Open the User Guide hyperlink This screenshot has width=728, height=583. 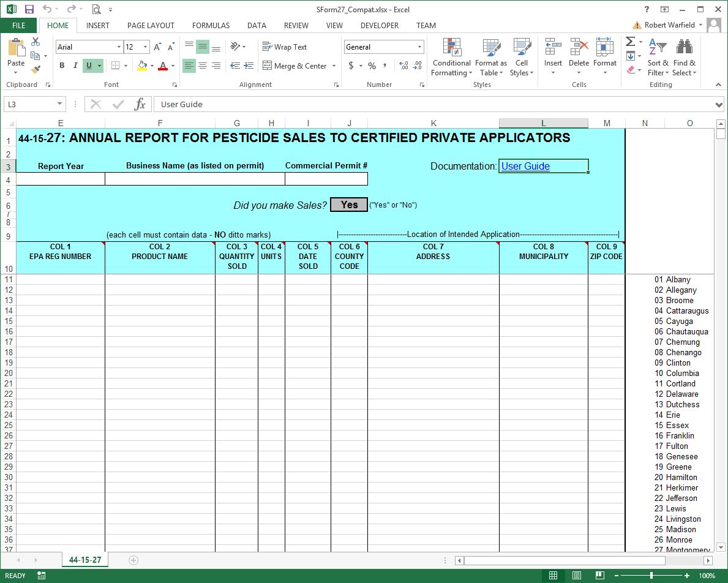[525, 166]
